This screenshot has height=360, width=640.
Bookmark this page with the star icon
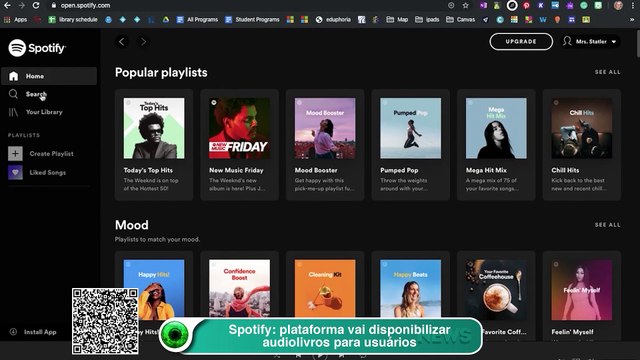[465, 5]
